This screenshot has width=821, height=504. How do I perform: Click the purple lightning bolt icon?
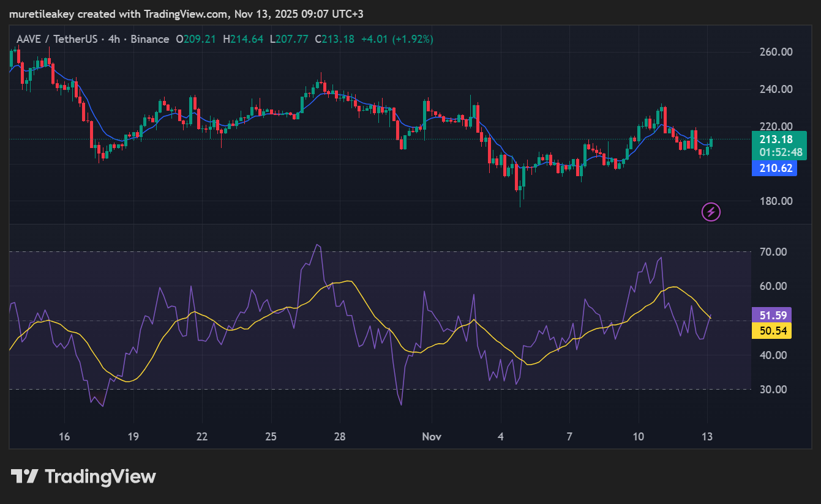711,212
